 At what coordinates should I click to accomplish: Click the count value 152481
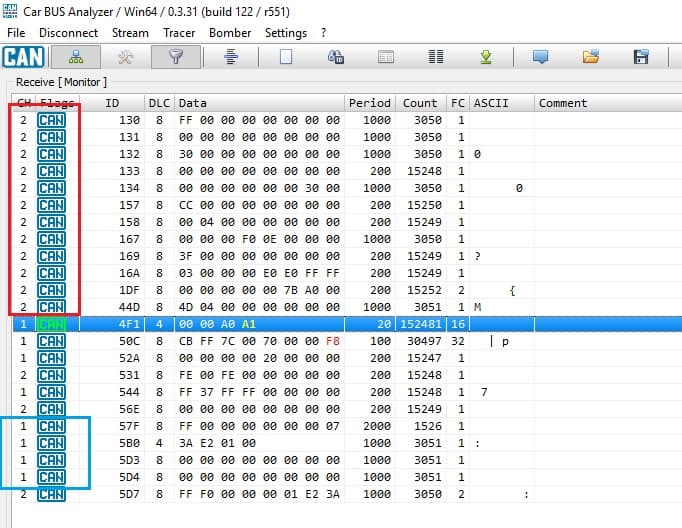(x=421, y=324)
